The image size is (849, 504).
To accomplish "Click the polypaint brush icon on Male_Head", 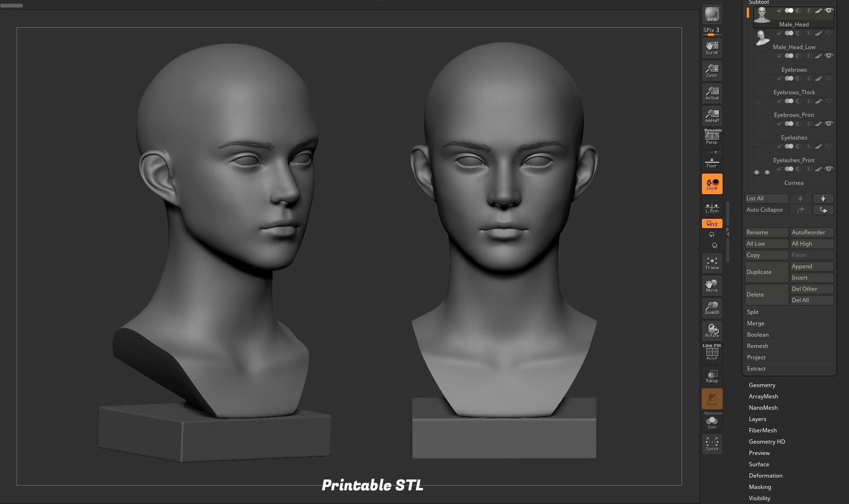I will 818,10.
